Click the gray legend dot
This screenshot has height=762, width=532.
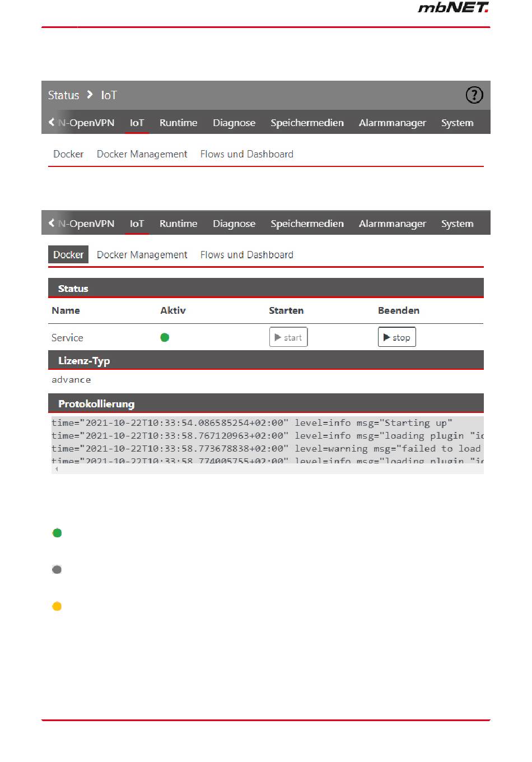[x=57, y=570]
